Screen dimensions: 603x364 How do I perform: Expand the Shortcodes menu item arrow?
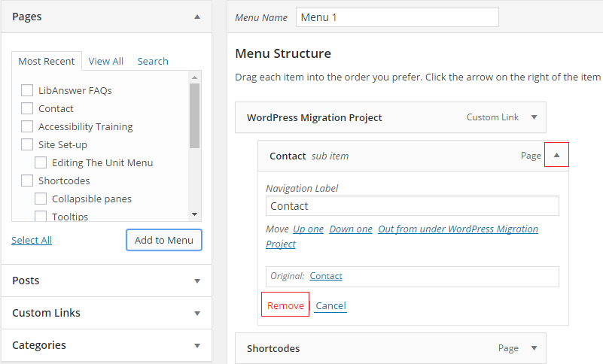(534, 348)
